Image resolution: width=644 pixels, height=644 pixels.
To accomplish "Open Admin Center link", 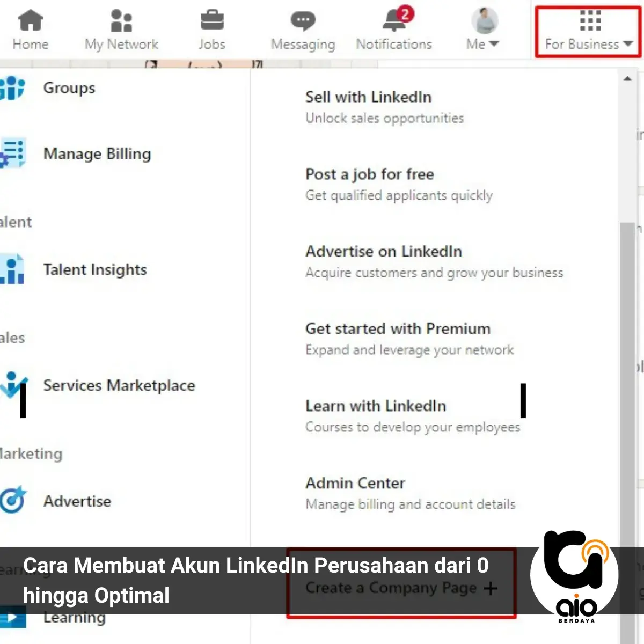I will click(x=355, y=483).
